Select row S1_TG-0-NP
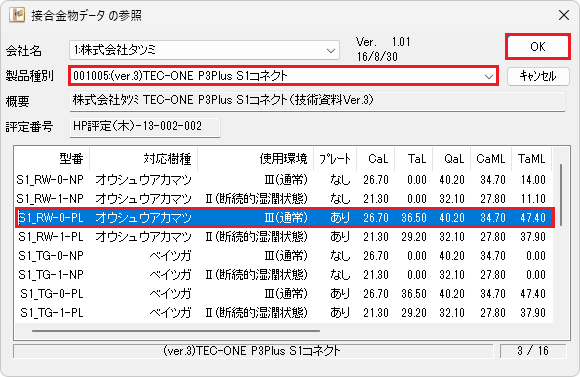 (284, 256)
